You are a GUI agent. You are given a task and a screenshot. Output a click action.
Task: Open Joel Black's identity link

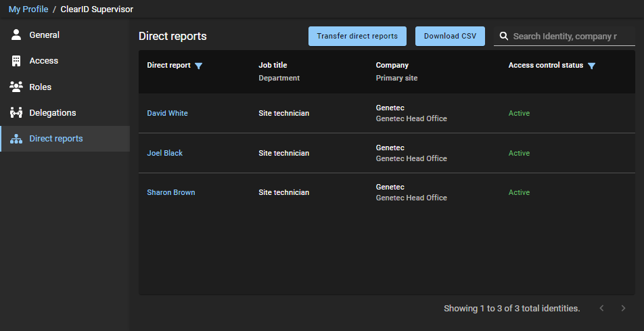point(164,153)
